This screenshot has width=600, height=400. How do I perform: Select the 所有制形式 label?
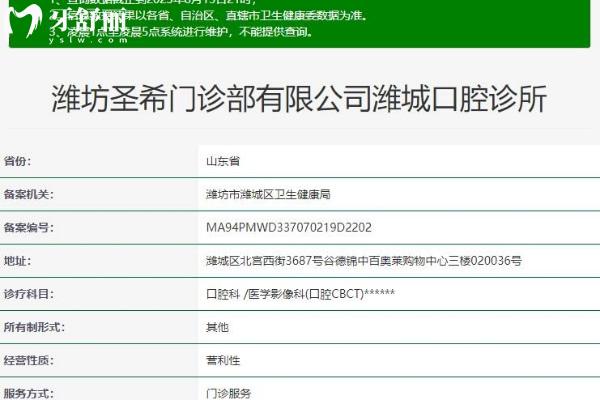[34, 327]
